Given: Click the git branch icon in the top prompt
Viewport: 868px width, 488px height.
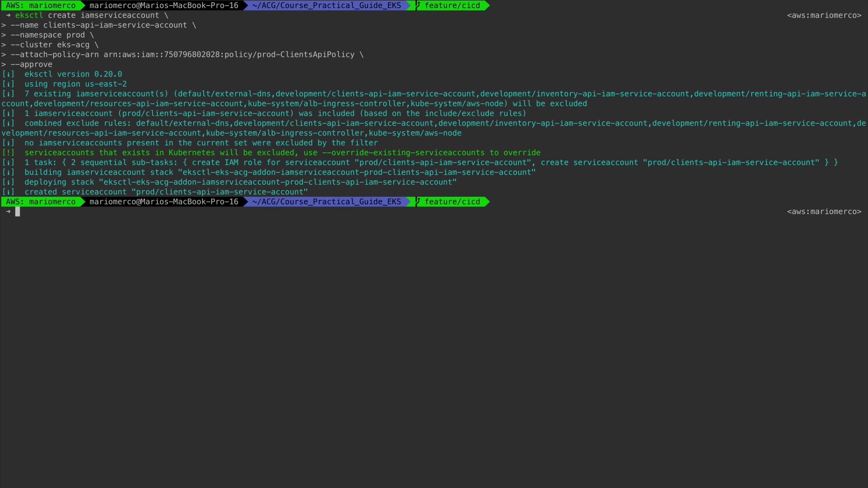Looking at the screenshot, I should click(418, 5).
